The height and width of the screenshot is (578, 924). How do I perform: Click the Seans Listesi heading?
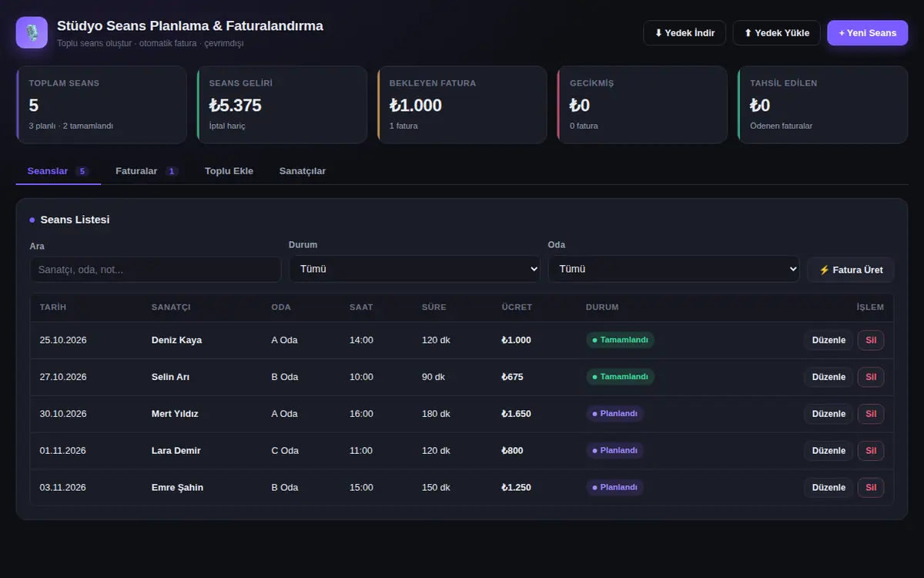pos(75,220)
